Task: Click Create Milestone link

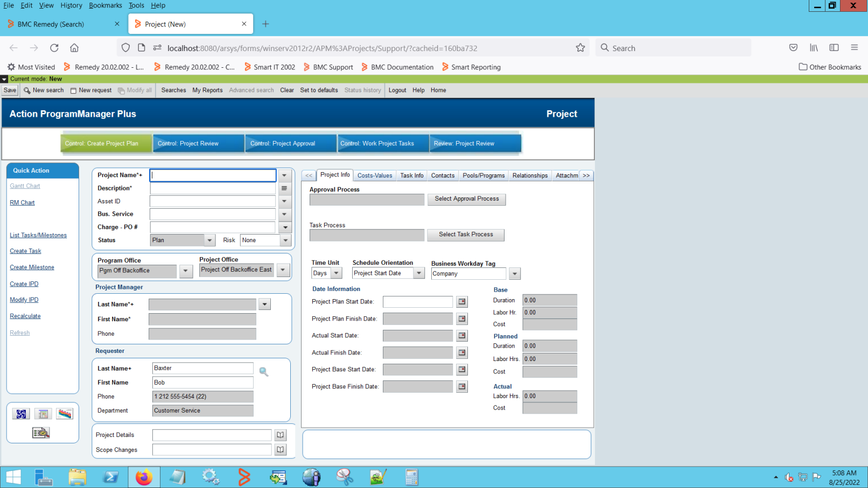Action: tap(32, 267)
